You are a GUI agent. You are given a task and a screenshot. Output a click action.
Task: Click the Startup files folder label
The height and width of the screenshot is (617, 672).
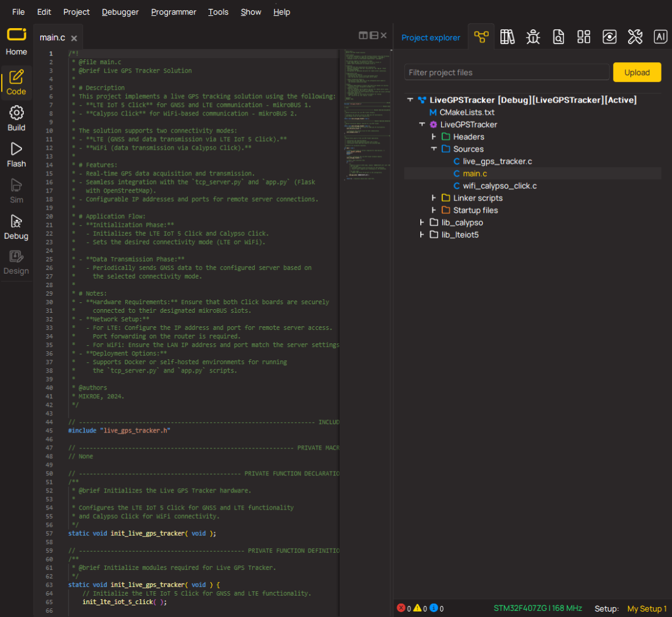coord(475,210)
